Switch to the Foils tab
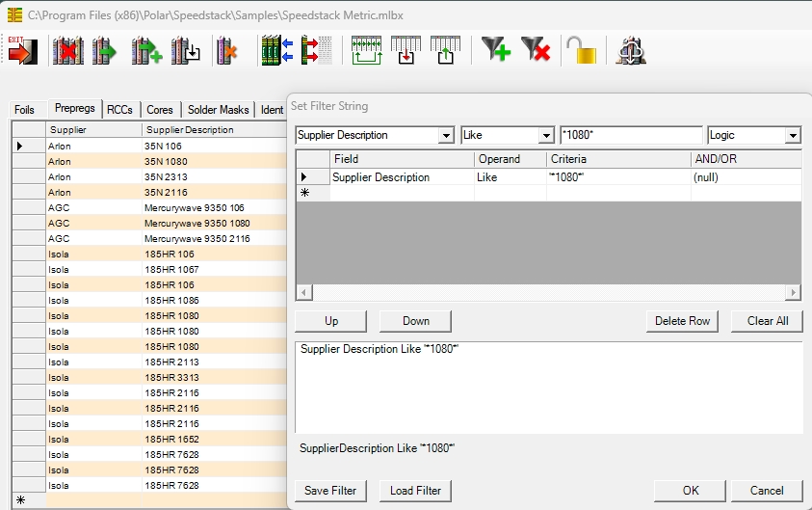The image size is (812, 510). pos(24,110)
